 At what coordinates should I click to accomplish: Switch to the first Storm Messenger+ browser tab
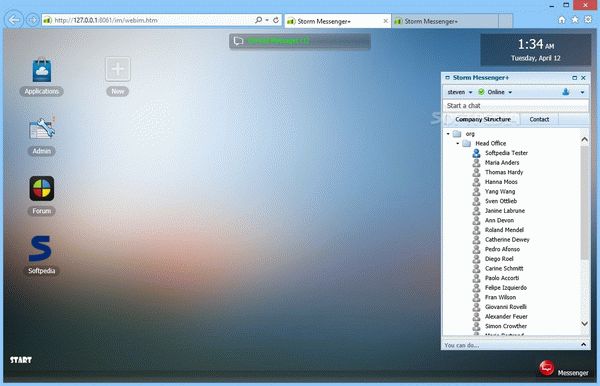333,21
